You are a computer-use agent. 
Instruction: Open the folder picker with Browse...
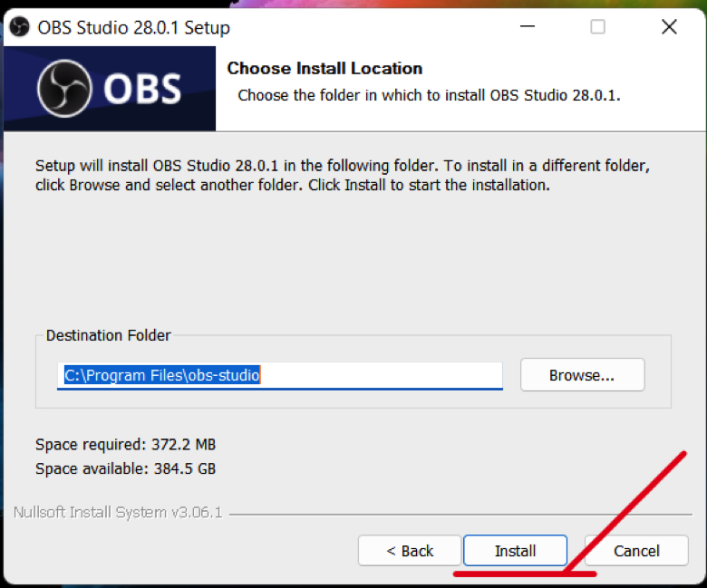[x=582, y=375]
